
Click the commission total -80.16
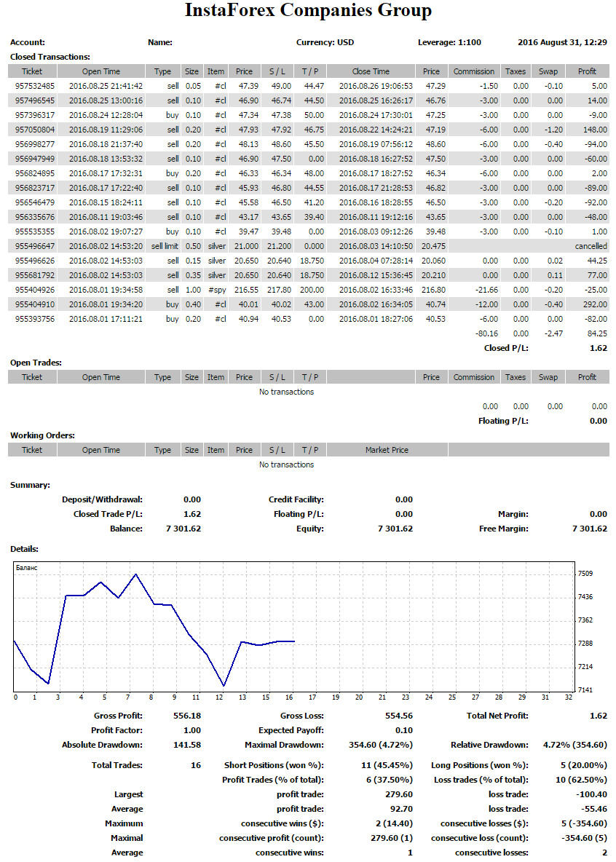pyautogui.click(x=486, y=333)
